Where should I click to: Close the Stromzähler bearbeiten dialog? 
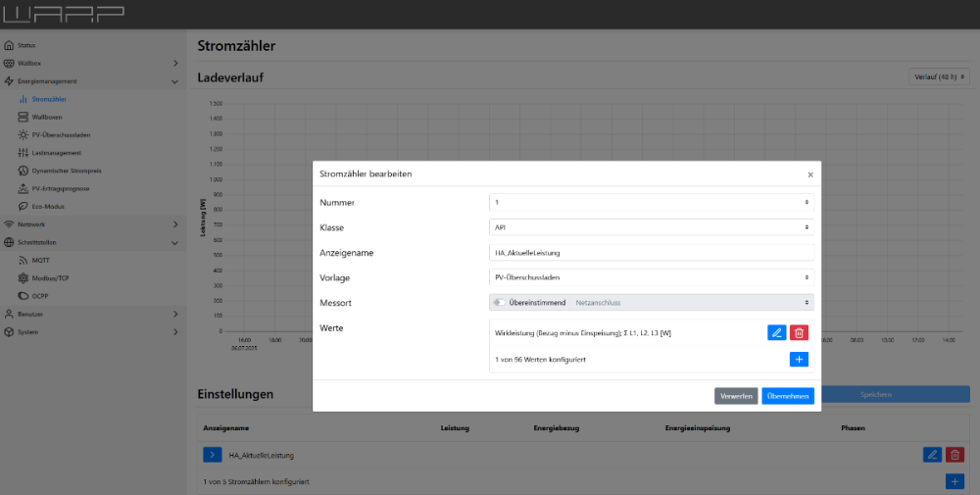pyautogui.click(x=809, y=174)
